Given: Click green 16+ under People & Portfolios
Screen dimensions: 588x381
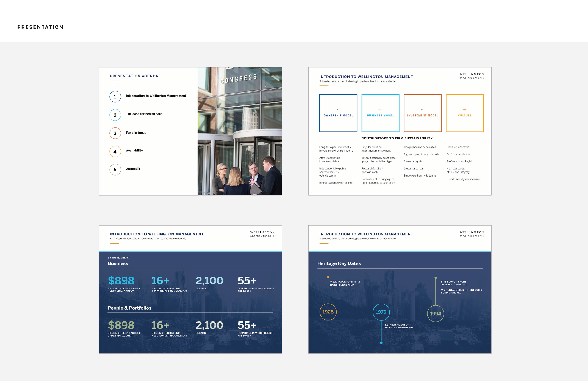Looking at the screenshot, I should pos(160,325).
